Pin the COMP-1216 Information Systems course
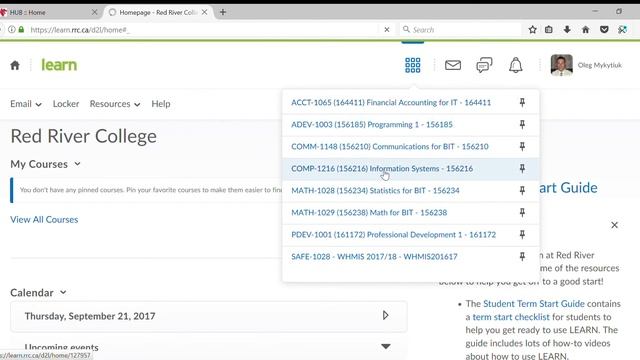 522,169
